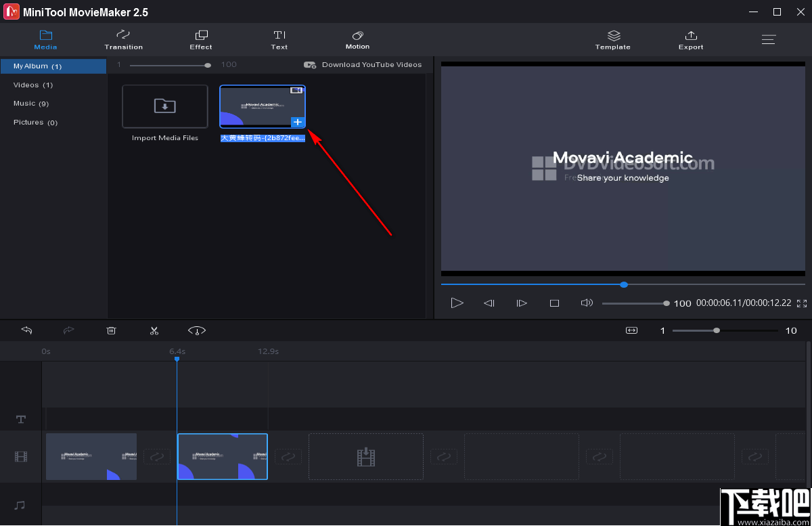Viewport: 812px width, 526px height.
Task: Switch to the Media tab
Action: tap(45, 39)
